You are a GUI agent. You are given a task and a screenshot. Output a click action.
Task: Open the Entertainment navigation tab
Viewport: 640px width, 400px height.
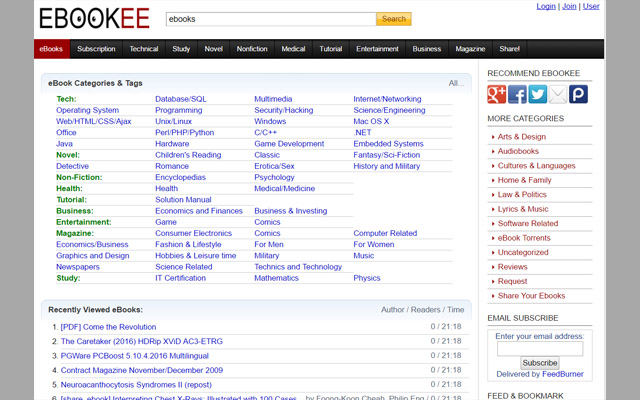click(x=377, y=49)
